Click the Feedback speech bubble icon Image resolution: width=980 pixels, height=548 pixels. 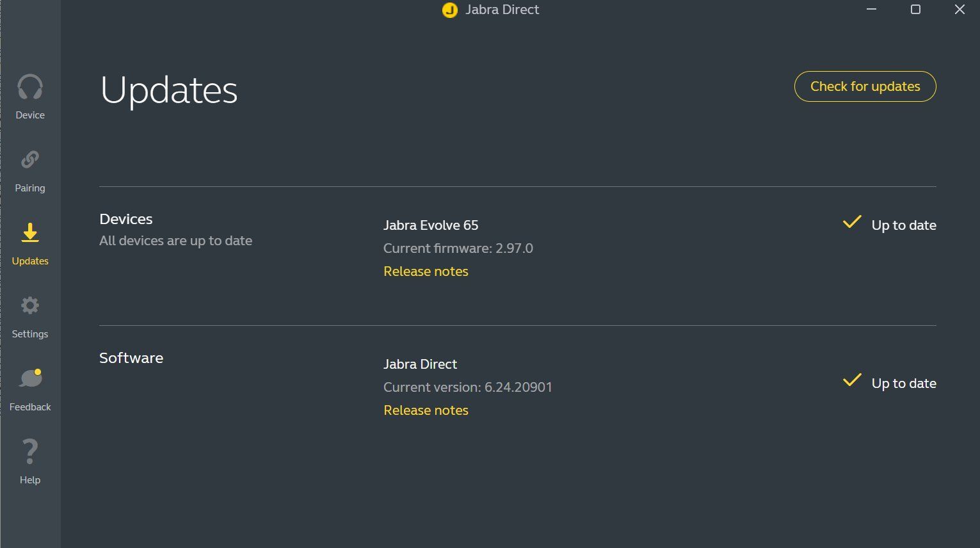[30, 378]
